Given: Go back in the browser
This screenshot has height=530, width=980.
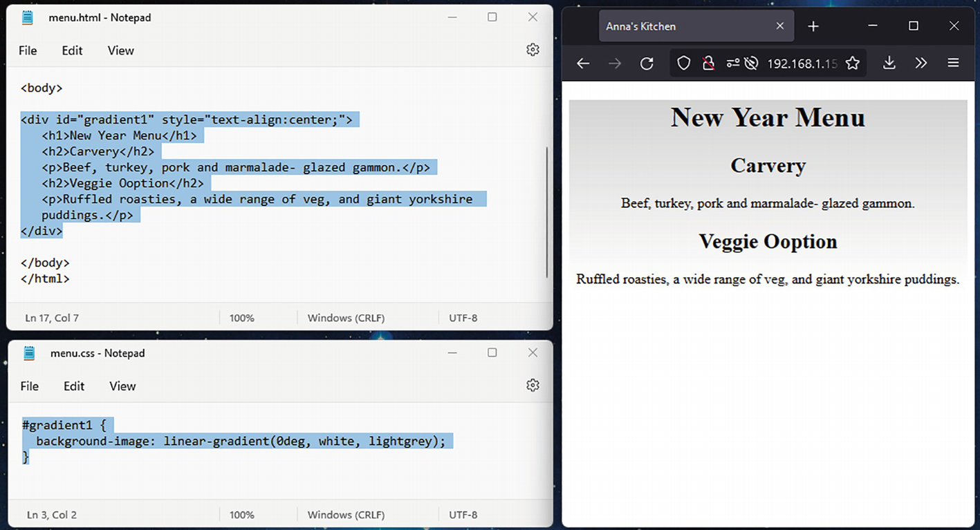Looking at the screenshot, I should [583, 64].
